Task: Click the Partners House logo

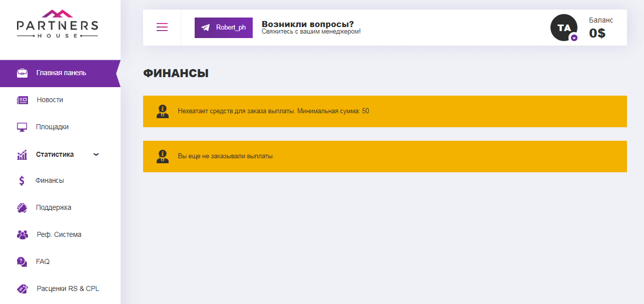Action: point(58,25)
